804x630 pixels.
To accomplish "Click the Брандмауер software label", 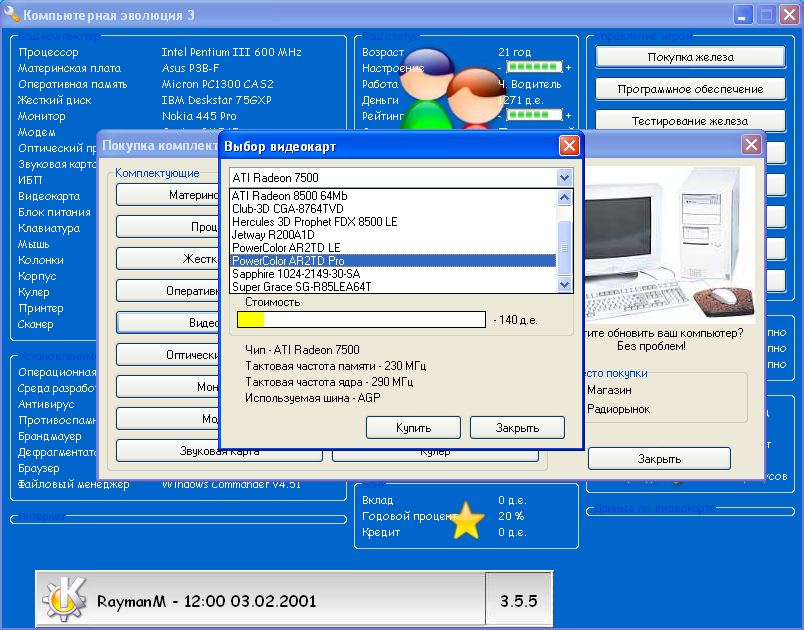I will (x=50, y=436).
